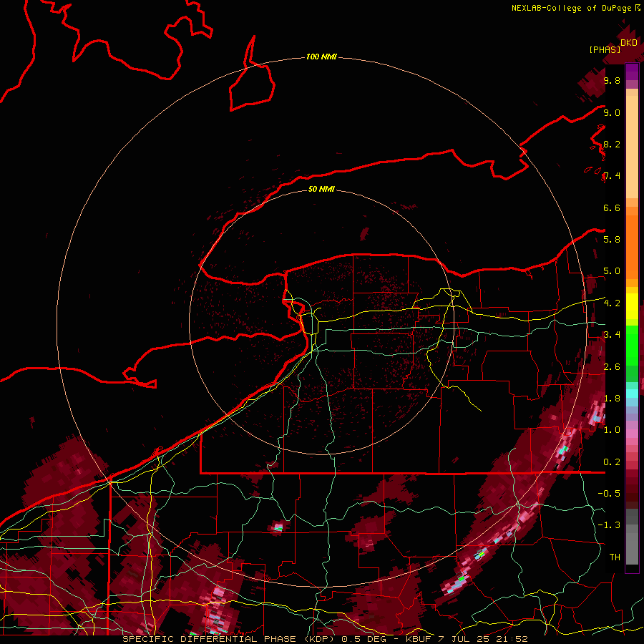This screenshot has height=644, width=644.
Task: Click the 100 NMI range ring label
Action: pos(321,57)
